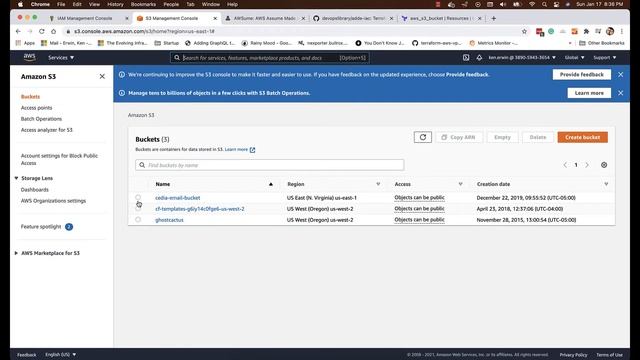Open the cedia-email-bucket link

178,198
